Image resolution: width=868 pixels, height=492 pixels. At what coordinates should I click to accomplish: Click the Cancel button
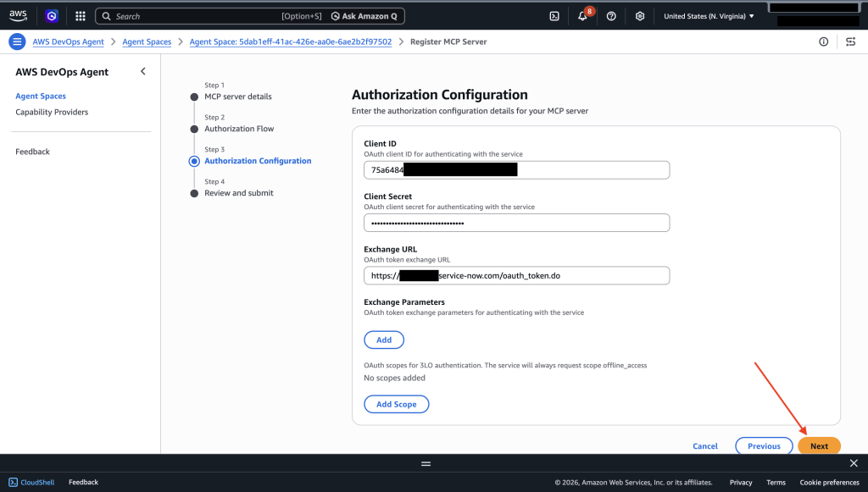[x=704, y=446]
